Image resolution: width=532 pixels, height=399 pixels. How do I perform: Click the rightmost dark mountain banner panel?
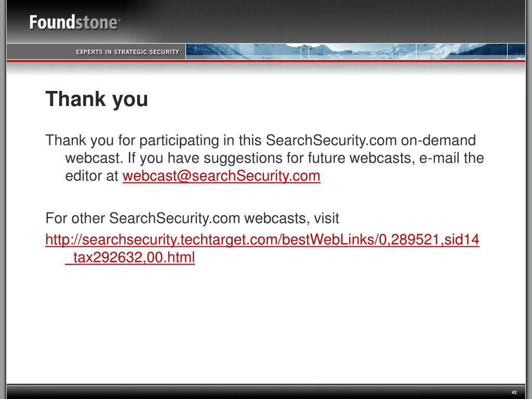coord(516,51)
